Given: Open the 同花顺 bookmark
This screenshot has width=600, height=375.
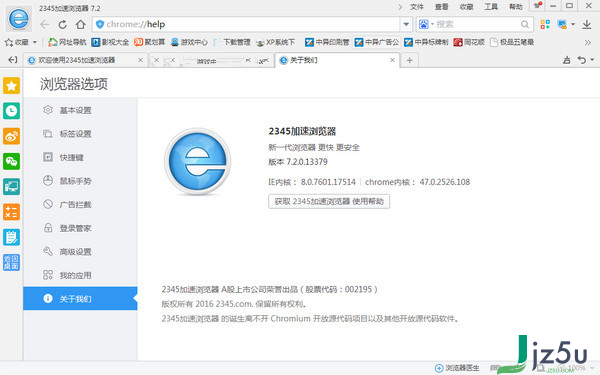Looking at the screenshot, I should tap(469, 42).
